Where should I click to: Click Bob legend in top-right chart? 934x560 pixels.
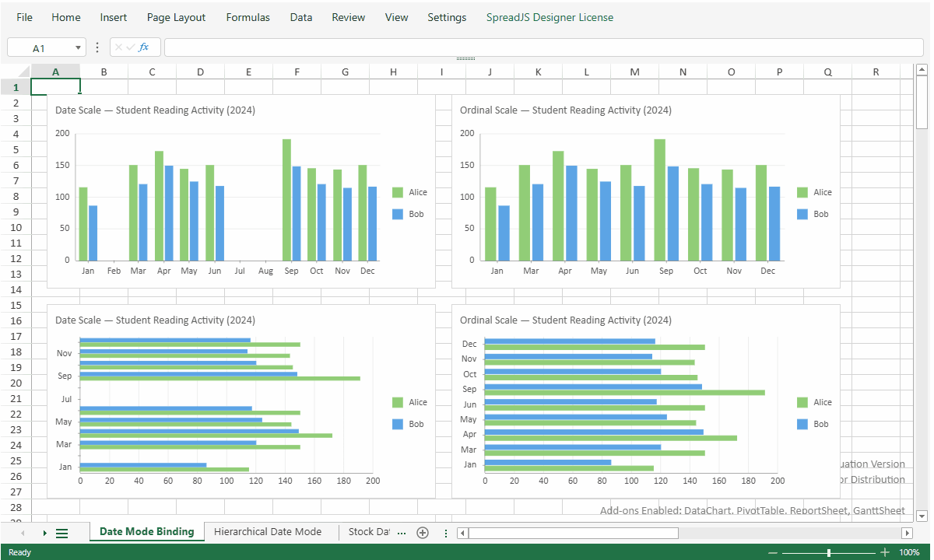click(x=813, y=214)
